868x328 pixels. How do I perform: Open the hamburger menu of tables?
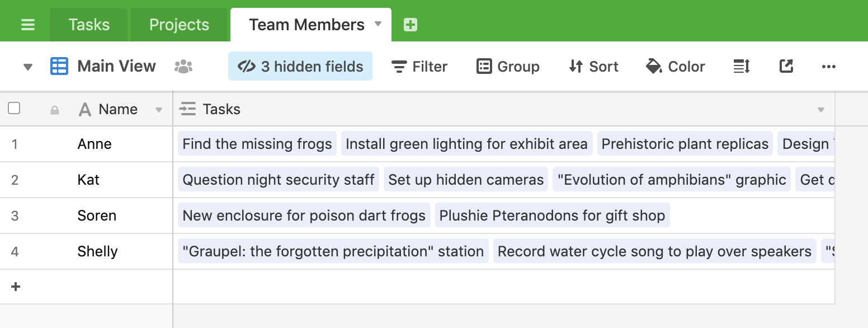[x=28, y=25]
